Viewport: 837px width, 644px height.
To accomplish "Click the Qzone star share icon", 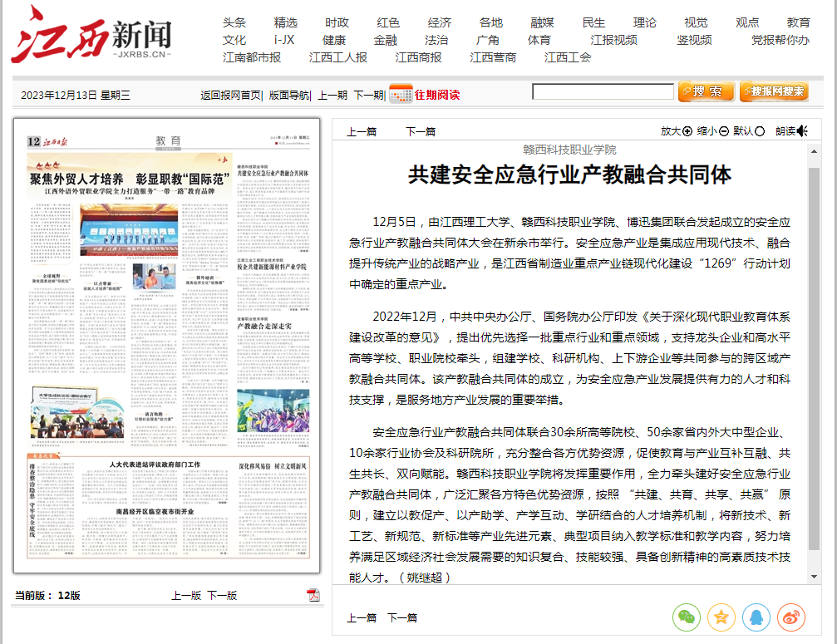I will coord(721,617).
